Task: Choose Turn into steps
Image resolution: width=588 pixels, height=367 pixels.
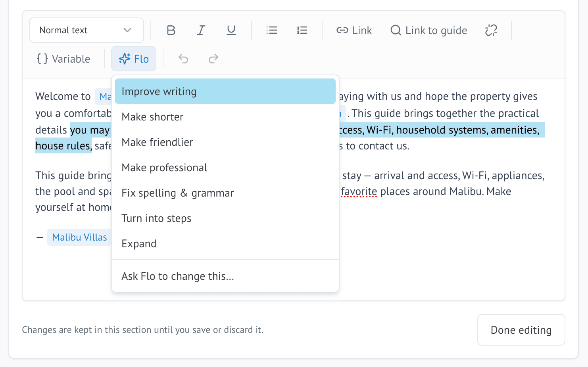Action: pos(225,218)
